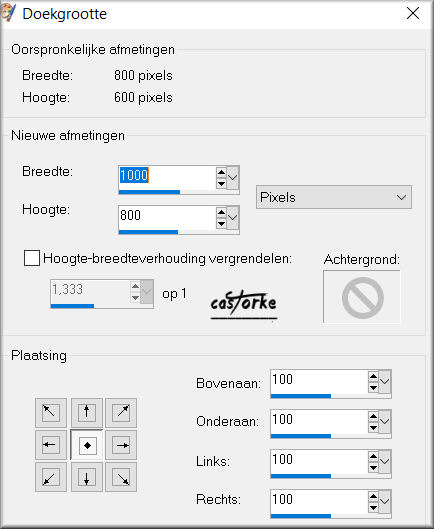Select right-middle placement arrow
The height and width of the screenshot is (529, 434).
click(121, 445)
